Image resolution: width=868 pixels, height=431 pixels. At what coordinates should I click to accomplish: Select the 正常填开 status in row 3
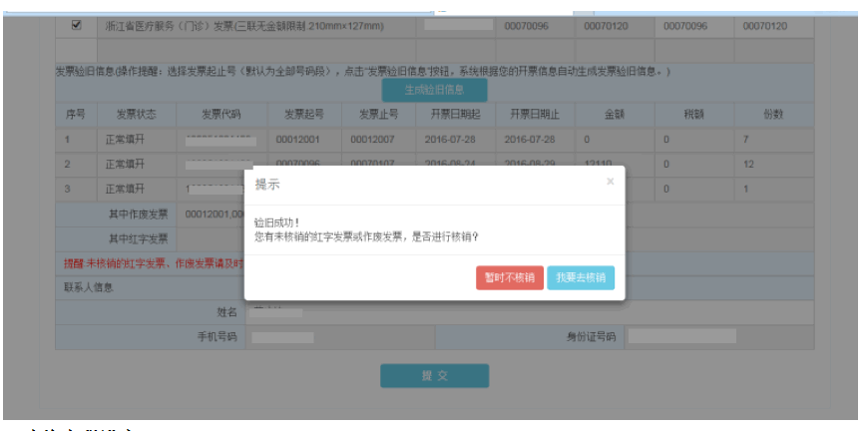coord(125,189)
